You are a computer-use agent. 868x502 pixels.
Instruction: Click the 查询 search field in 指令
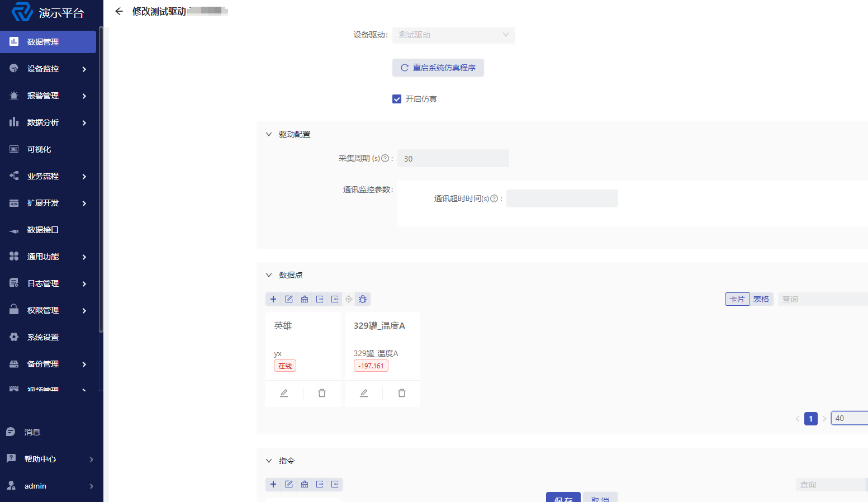pos(832,485)
